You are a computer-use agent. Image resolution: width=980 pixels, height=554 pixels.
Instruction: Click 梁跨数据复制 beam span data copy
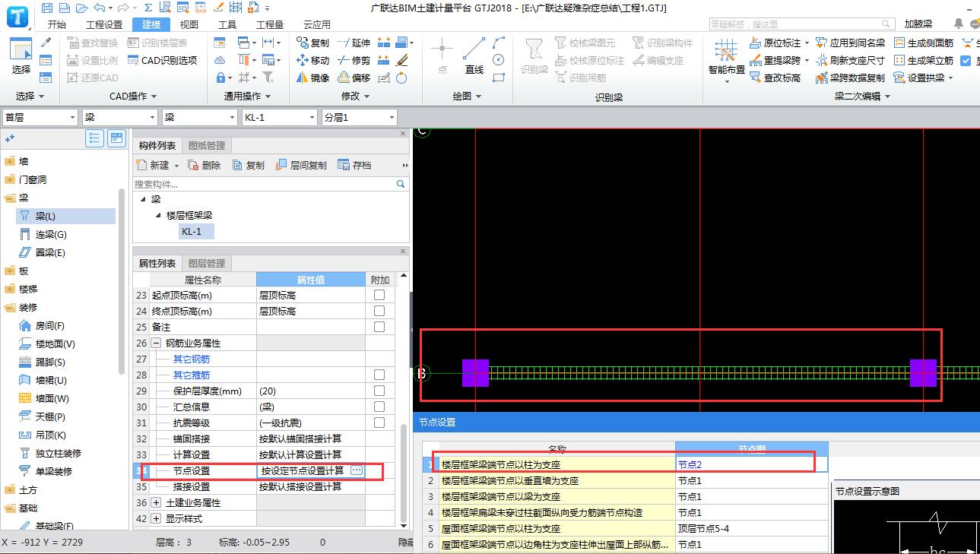tap(850, 78)
